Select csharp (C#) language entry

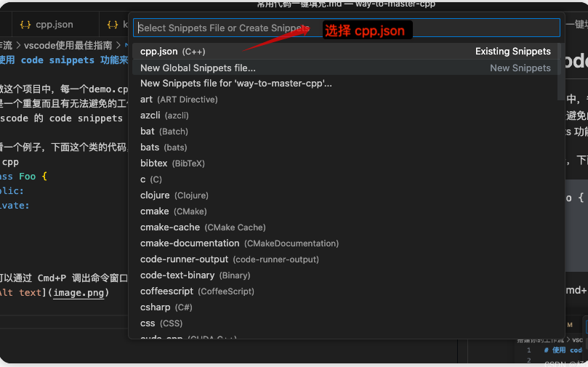[x=345, y=307]
